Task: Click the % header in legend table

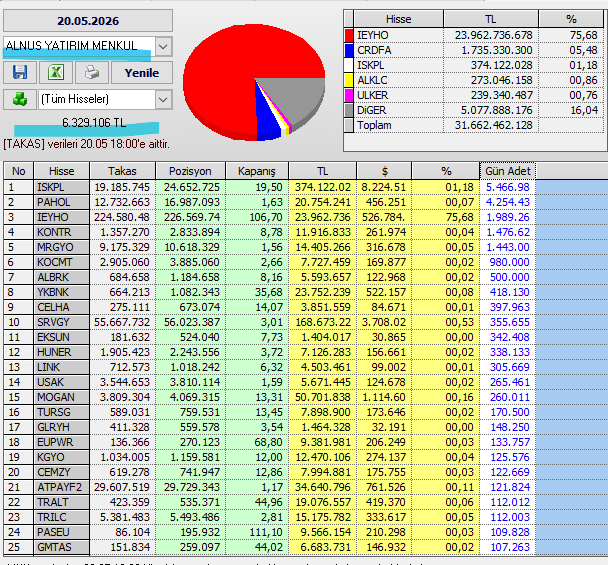Action: point(571,19)
